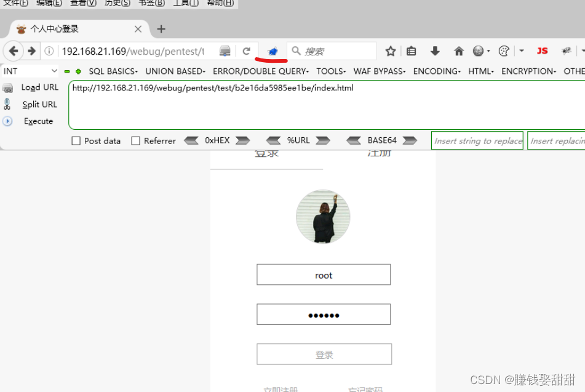585x392 pixels.
Task: Click Execute in HackBar
Action: point(38,121)
